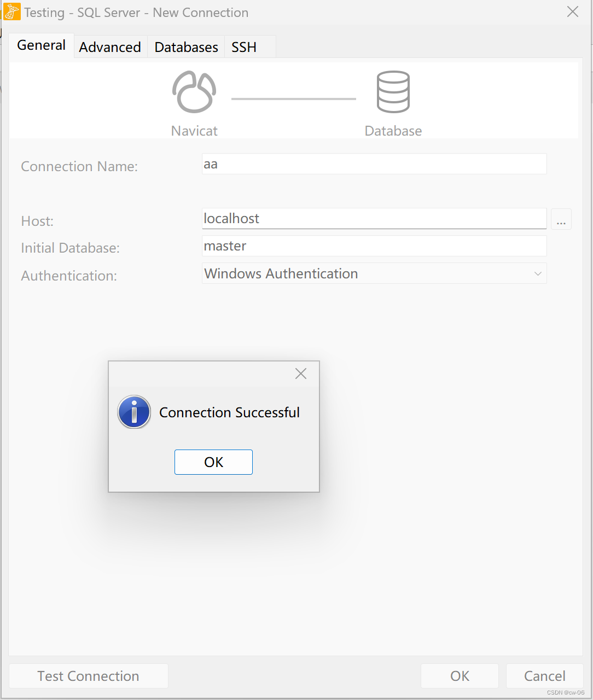Click the 'Authentication:' label

coord(69,276)
